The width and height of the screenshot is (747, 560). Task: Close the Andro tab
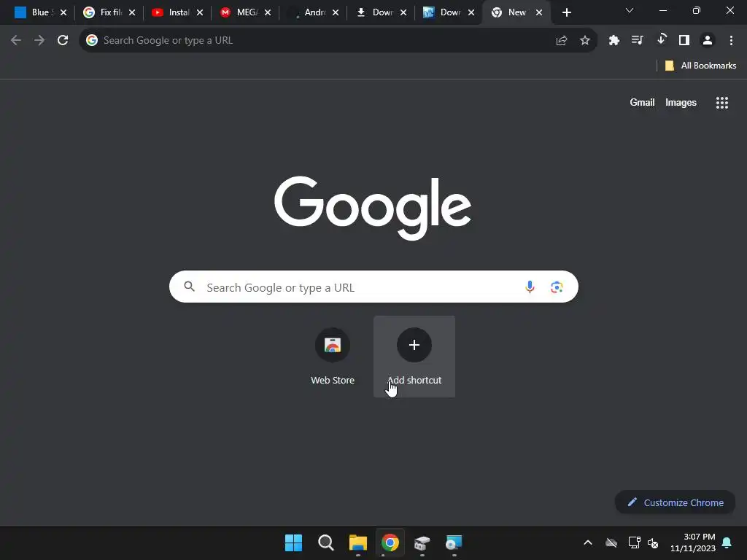click(336, 13)
